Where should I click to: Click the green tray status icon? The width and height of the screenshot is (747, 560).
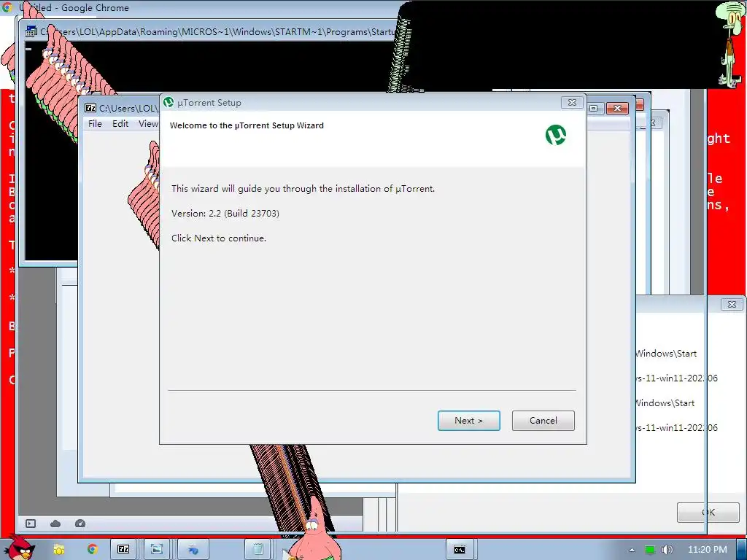[650, 550]
